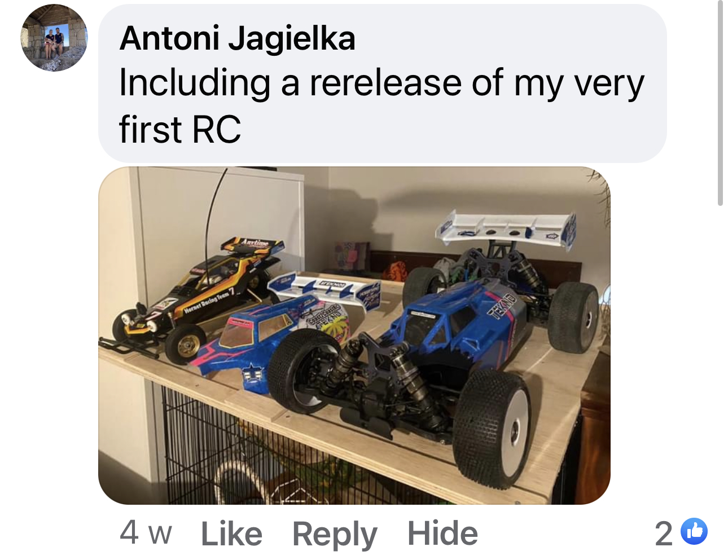Hide this comment

pos(442,533)
